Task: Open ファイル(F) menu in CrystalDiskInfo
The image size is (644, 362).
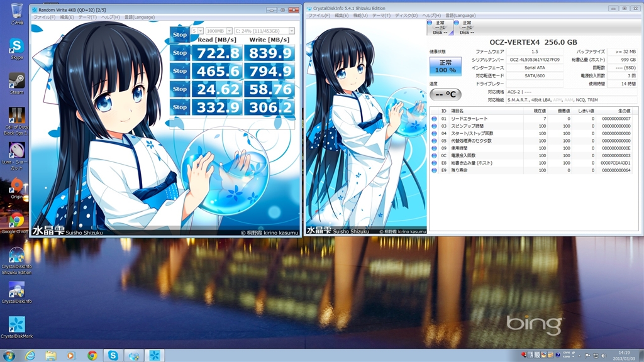Action: tap(319, 16)
